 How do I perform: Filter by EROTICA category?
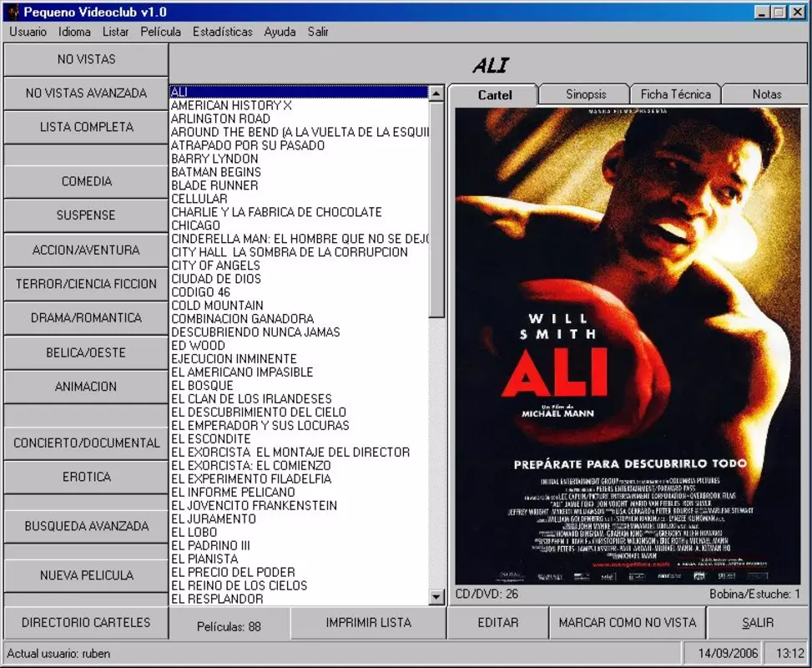86,477
